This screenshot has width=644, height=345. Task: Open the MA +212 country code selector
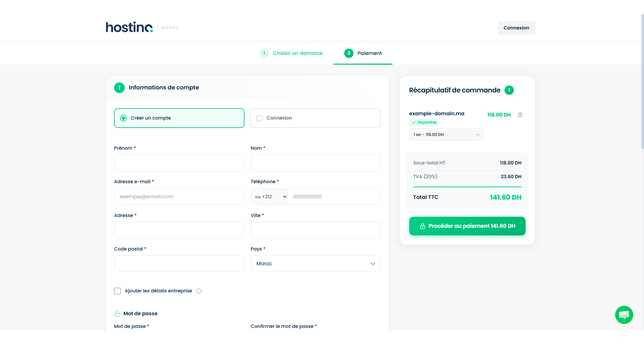pos(269,197)
